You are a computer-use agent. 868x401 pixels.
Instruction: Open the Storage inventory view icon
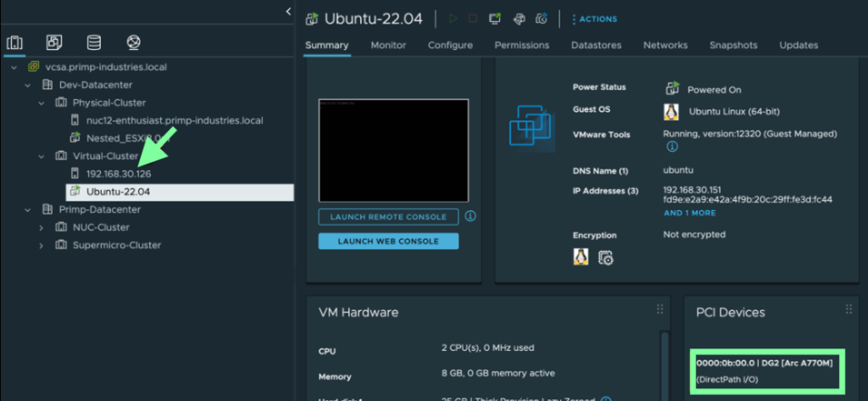click(x=93, y=42)
